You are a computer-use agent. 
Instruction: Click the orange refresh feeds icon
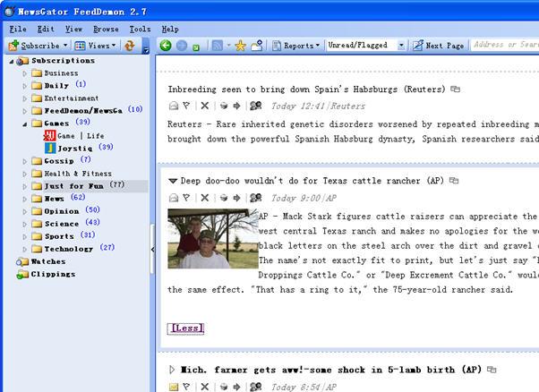coord(129,46)
